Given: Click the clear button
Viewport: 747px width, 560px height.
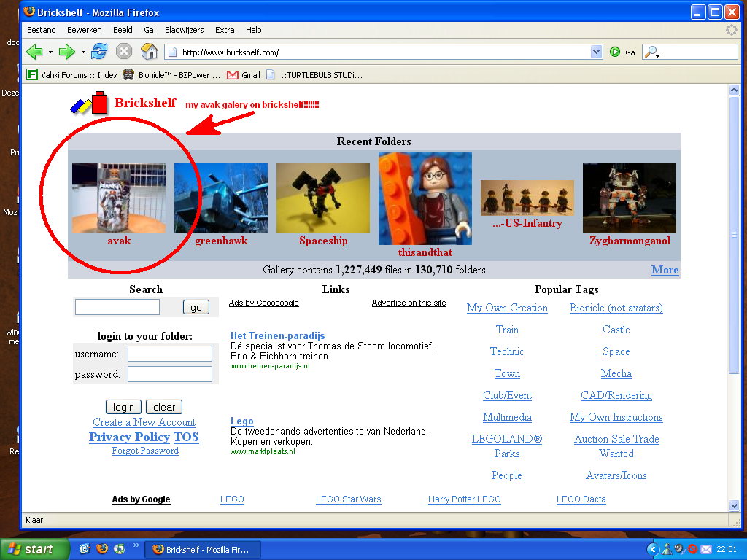Looking at the screenshot, I should click(x=164, y=407).
